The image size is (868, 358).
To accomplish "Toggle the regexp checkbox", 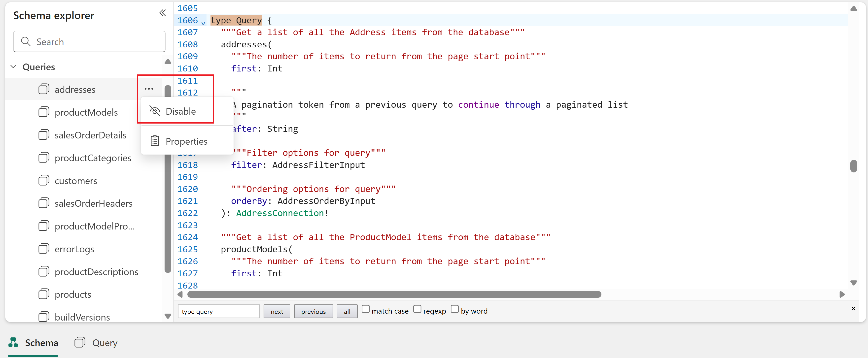I will 417,309.
